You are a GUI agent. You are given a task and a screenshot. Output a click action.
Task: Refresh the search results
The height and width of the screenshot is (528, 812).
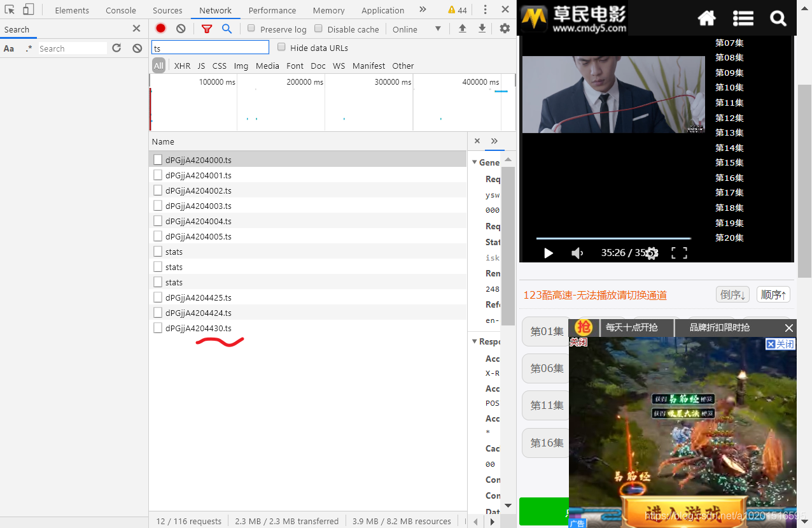(x=116, y=48)
